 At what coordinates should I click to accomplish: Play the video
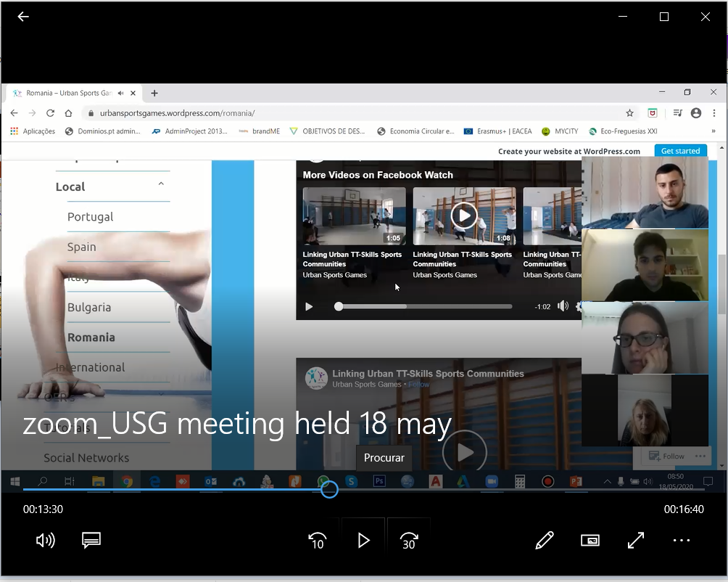pyautogui.click(x=363, y=540)
